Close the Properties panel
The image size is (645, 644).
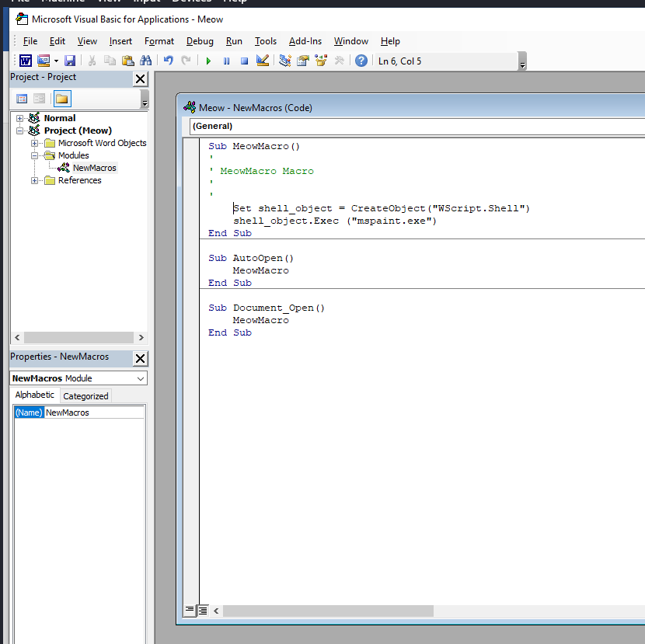point(141,358)
